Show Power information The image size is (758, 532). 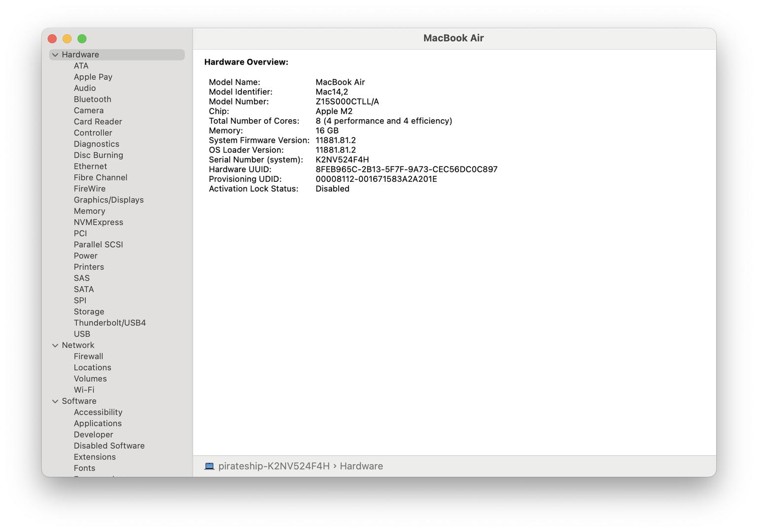pos(86,256)
